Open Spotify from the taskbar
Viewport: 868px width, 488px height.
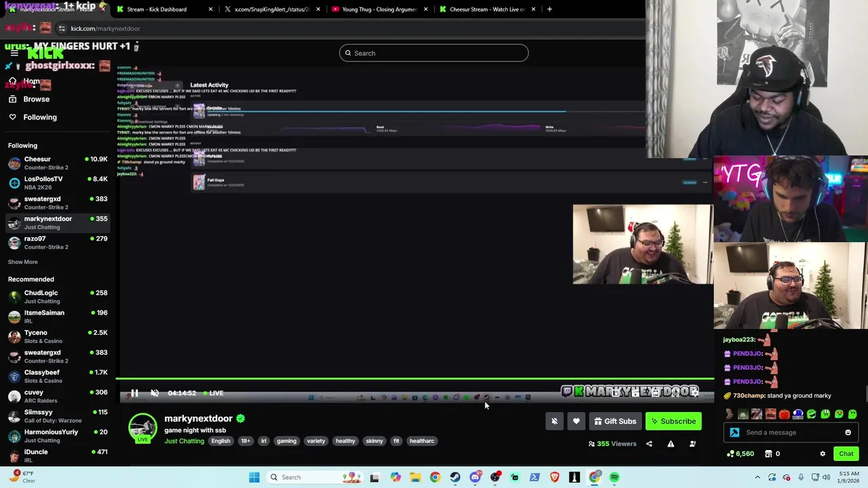[614, 477]
